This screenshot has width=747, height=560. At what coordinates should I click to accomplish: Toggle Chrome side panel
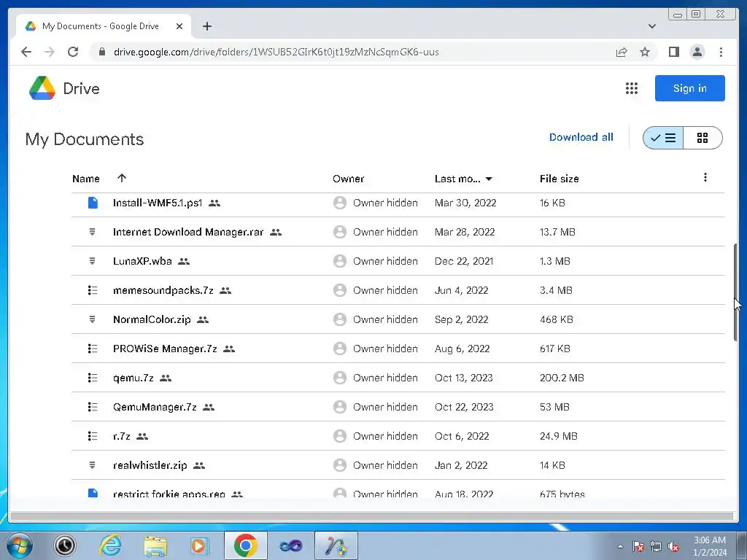click(x=673, y=52)
